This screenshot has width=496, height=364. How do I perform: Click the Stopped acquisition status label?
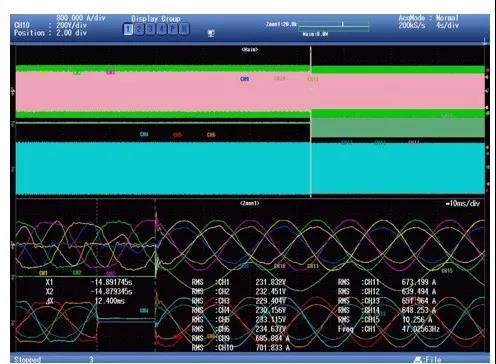(27, 359)
